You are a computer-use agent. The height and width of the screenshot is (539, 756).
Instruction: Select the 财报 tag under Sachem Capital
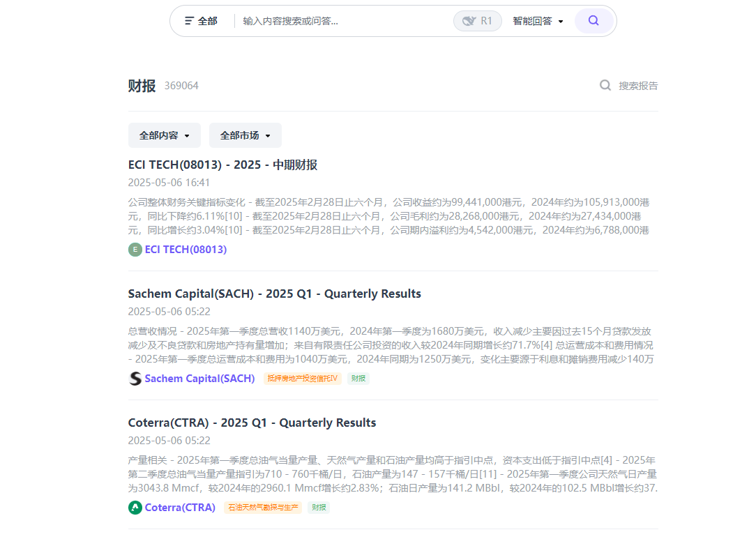pos(358,379)
